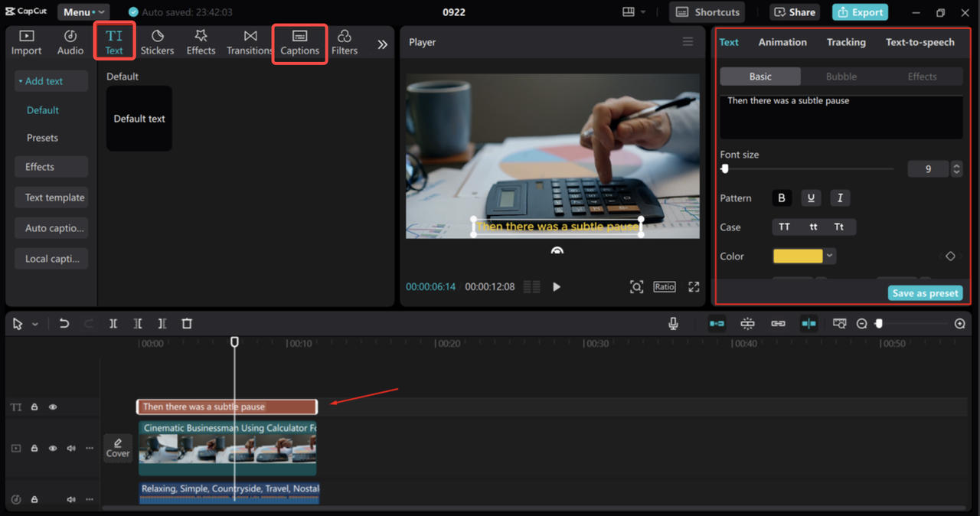Viewport: 980px width, 516px height.
Task: Toggle Bold text pattern
Action: click(782, 198)
